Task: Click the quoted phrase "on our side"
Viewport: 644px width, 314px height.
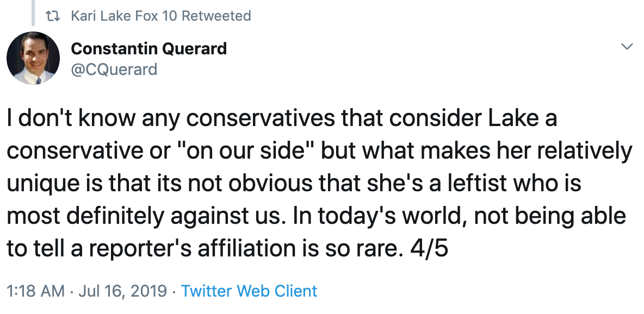Action: click(x=245, y=150)
